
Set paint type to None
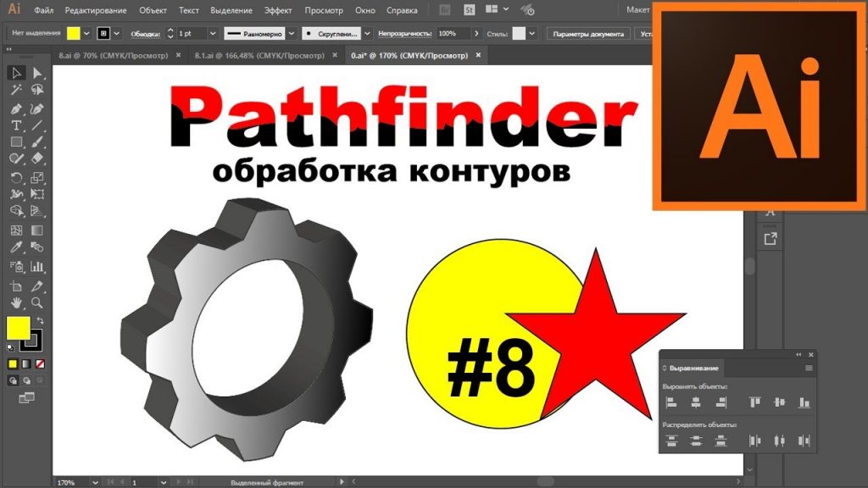pos(40,364)
